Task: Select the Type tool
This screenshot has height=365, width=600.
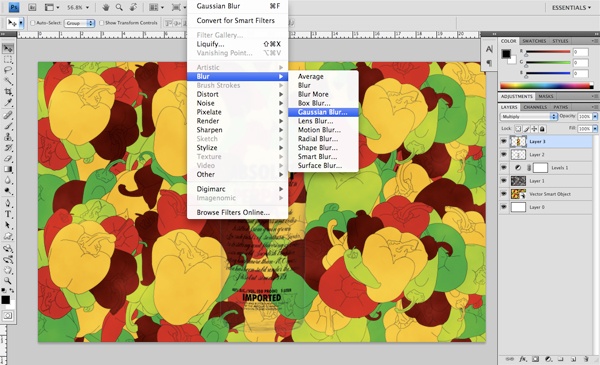Action: click(x=8, y=214)
